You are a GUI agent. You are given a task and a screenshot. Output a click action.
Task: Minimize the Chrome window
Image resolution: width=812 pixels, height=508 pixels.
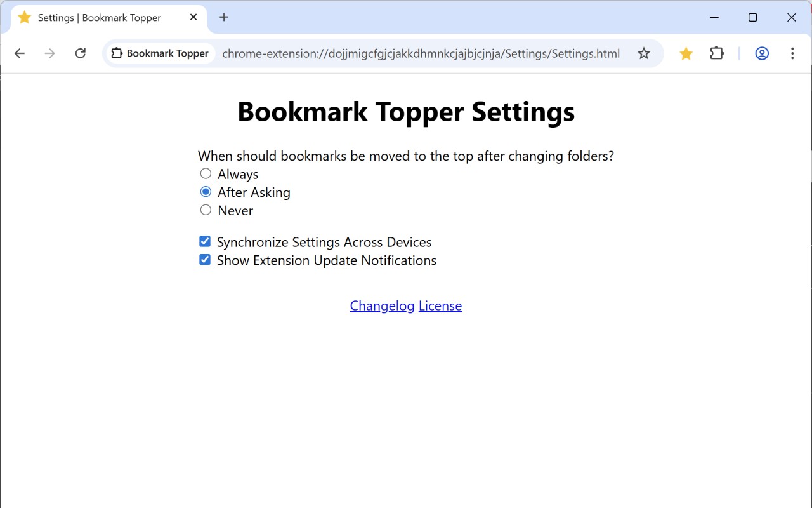[x=714, y=17]
